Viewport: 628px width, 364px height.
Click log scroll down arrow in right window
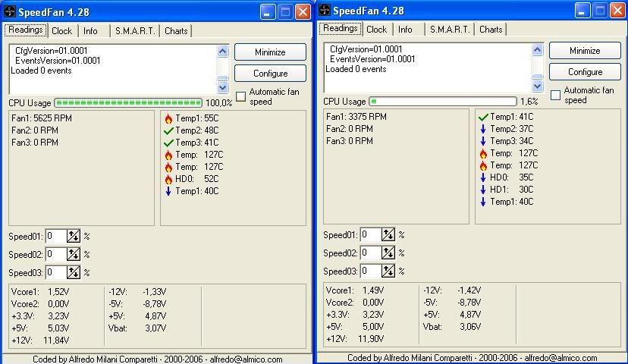[x=538, y=86]
